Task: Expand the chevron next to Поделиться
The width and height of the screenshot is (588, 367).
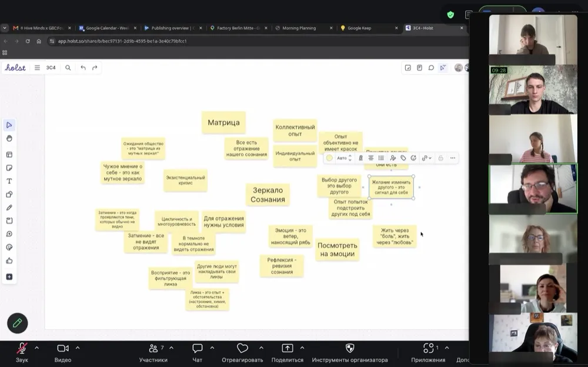Action: tap(302, 348)
